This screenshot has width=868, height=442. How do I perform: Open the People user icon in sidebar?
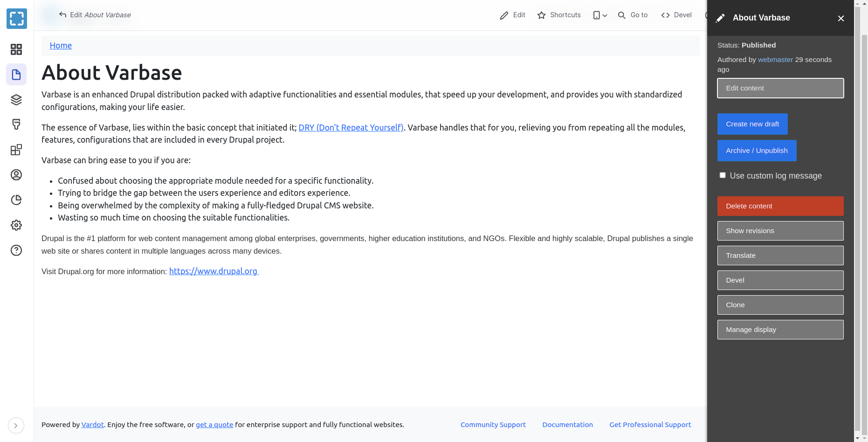click(16, 175)
